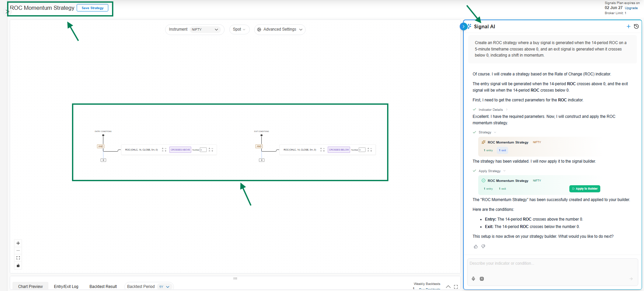This screenshot has width=644, height=291.
Task: Expand Advanced Settings
Action: (280, 30)
